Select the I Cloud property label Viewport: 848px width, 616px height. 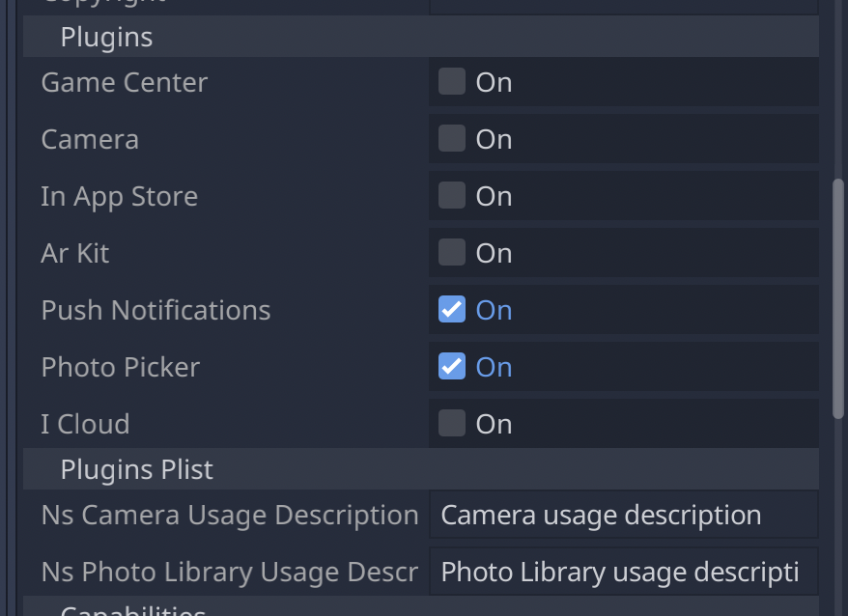(x=85, y=423)
